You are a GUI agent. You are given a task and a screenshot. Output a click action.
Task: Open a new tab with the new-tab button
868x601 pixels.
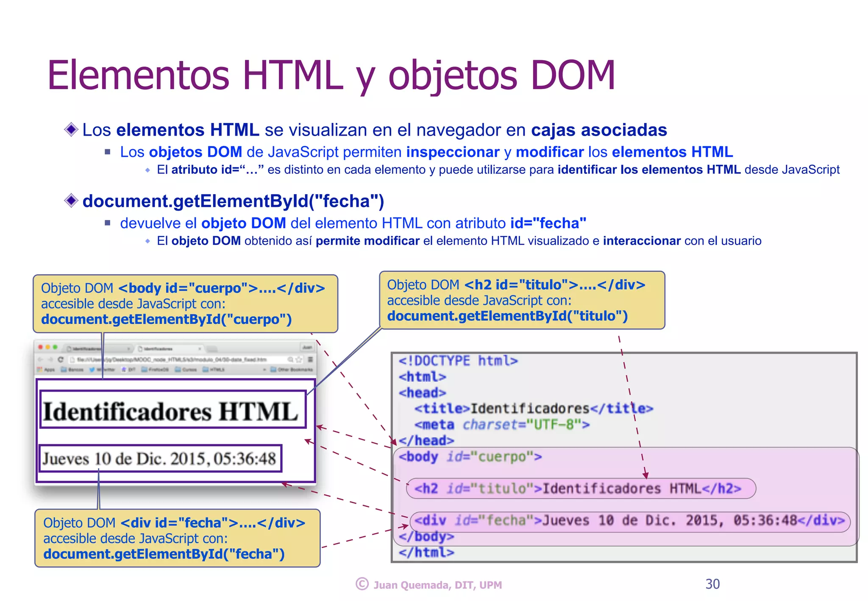point(212,349)
